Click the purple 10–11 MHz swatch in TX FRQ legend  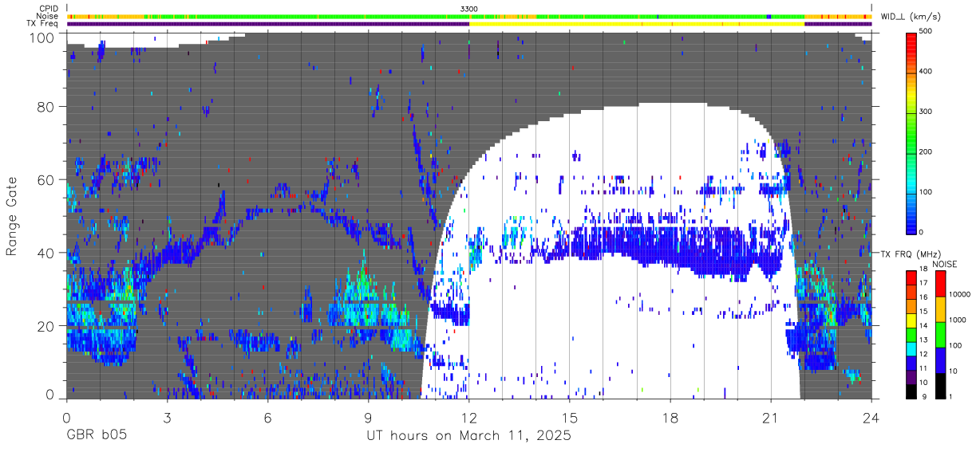click(911, 376)
